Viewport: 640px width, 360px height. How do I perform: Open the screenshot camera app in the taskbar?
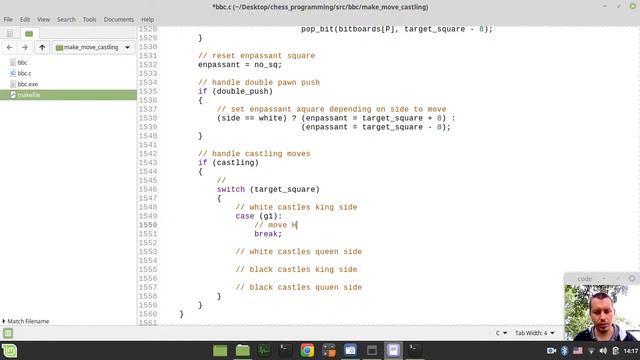350,351
